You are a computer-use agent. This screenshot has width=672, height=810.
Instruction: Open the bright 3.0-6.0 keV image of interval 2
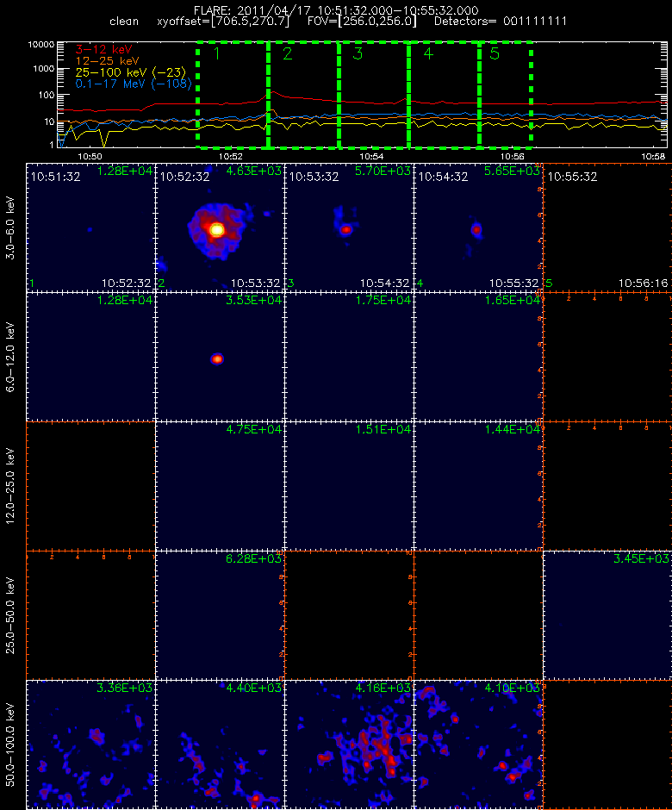coord(220,227)
